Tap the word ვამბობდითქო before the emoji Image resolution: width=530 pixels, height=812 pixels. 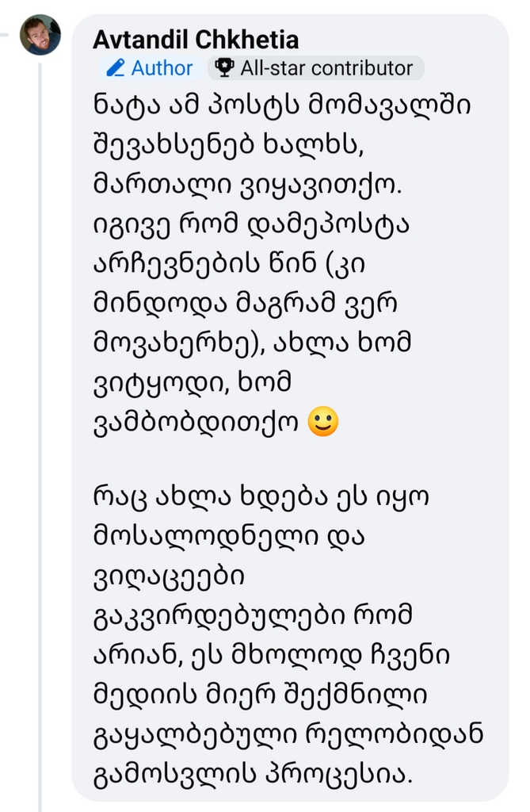coord(196,423)
